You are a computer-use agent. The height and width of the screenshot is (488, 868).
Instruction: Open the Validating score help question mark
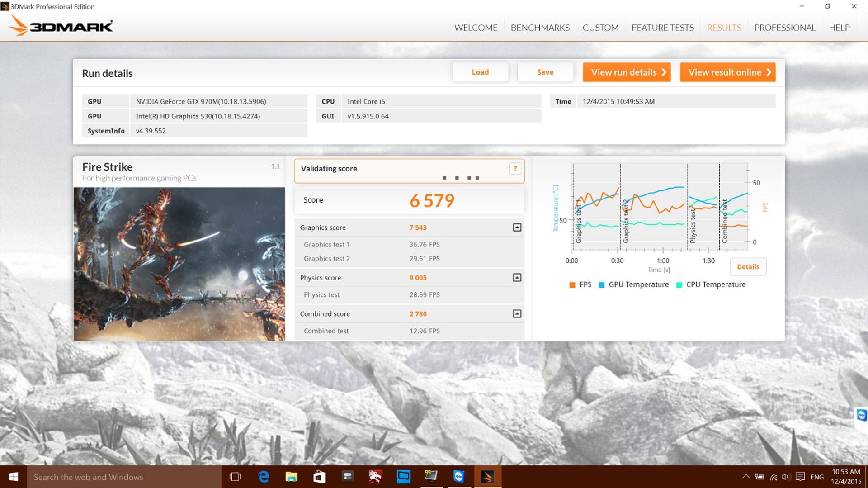[x=515, y=169]
